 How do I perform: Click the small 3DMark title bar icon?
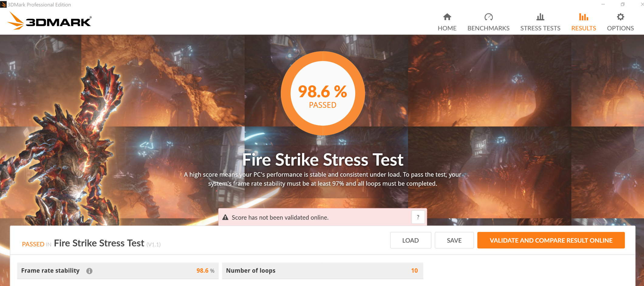click(x=3, y=4)
